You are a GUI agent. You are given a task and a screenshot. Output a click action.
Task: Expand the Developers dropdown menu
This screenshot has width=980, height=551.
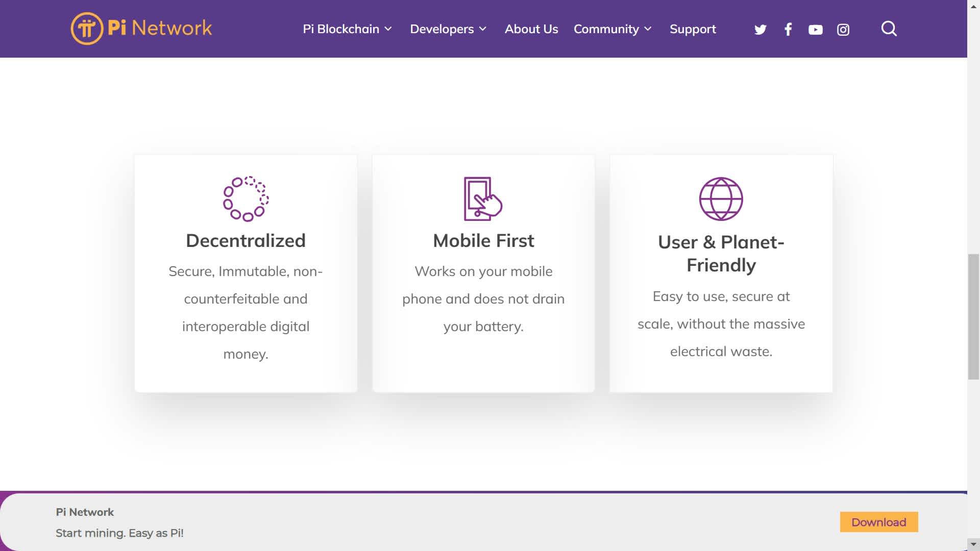(x=448, y=29)
